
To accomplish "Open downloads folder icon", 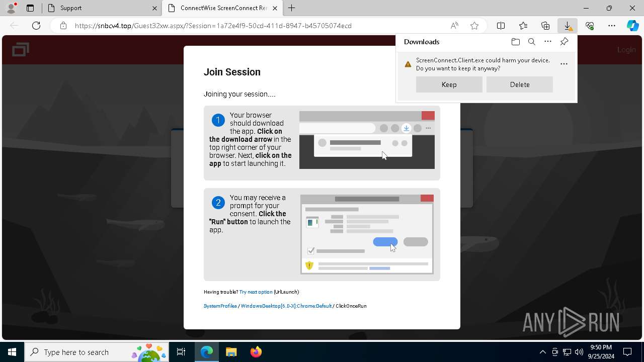I will pyautogui.click(x=516, y=42).
